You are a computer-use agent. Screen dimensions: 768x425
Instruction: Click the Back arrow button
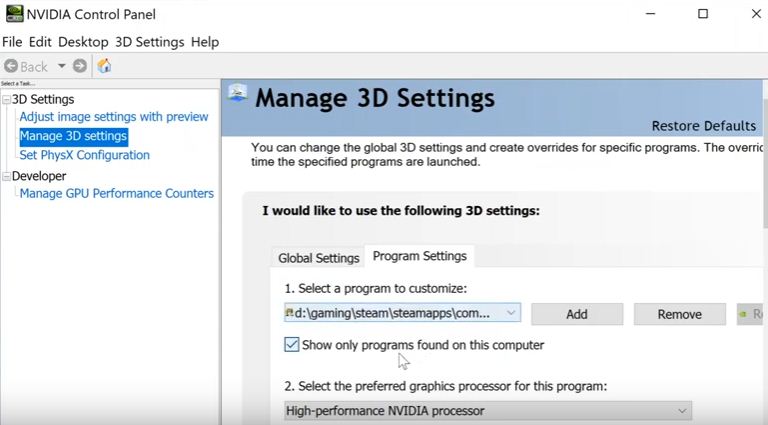(x=25, y=66)
